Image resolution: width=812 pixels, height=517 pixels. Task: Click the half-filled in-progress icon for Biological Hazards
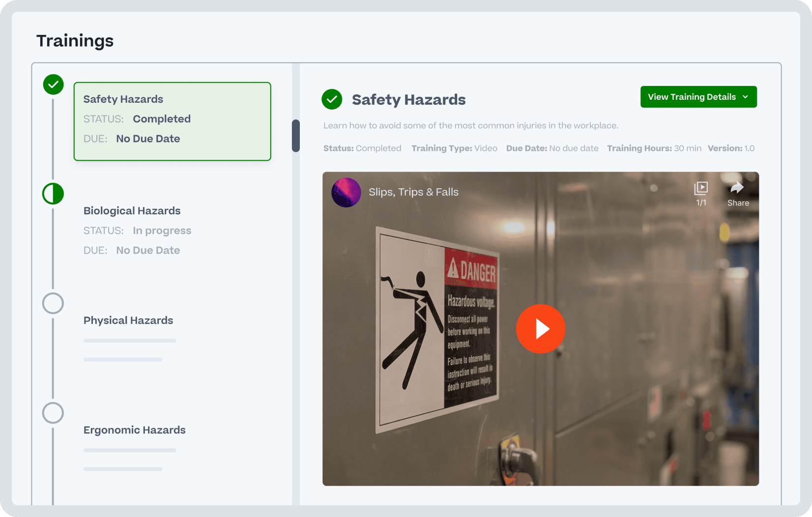[x=53, y=194]
